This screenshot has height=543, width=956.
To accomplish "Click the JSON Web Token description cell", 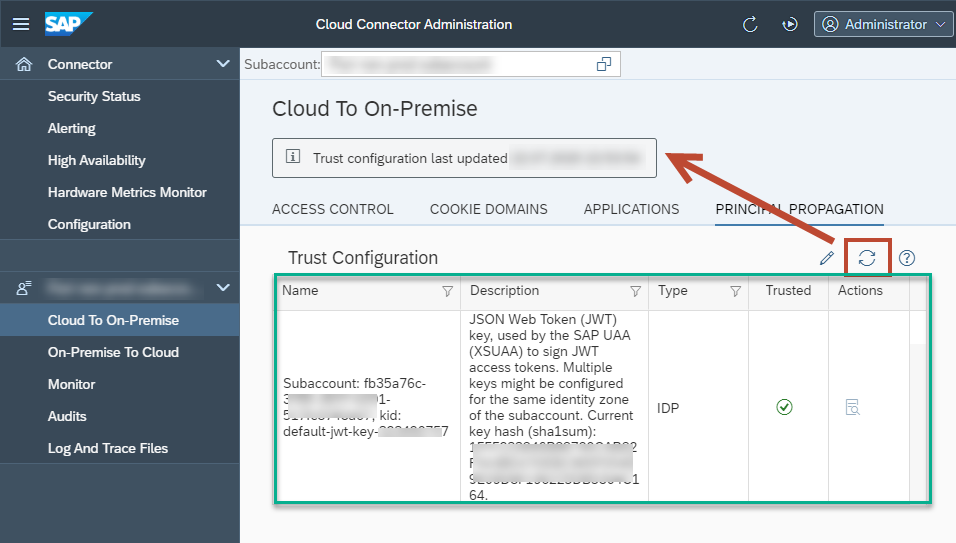I will pos(554,406).
